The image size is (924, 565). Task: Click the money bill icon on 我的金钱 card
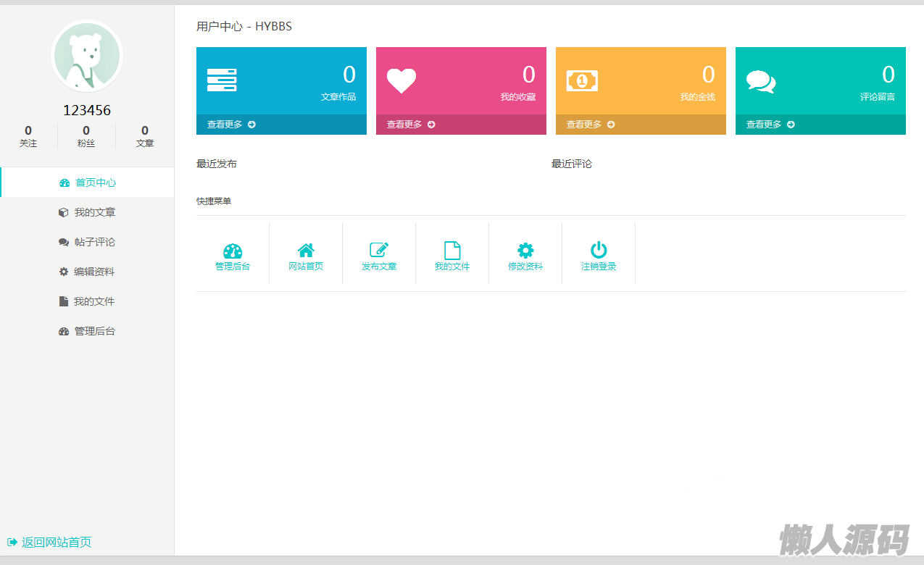[581, 80]
